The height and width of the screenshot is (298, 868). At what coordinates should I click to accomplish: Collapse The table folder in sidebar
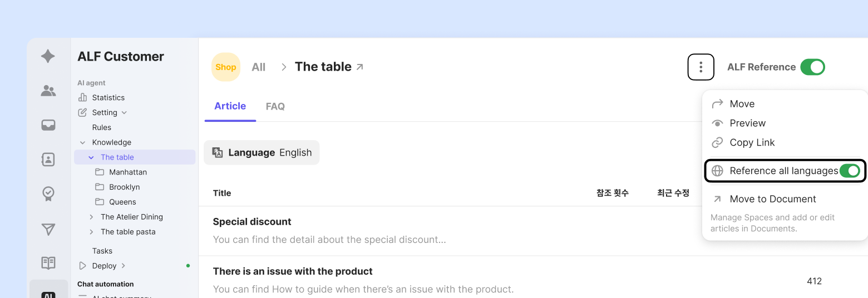[91, 157]
